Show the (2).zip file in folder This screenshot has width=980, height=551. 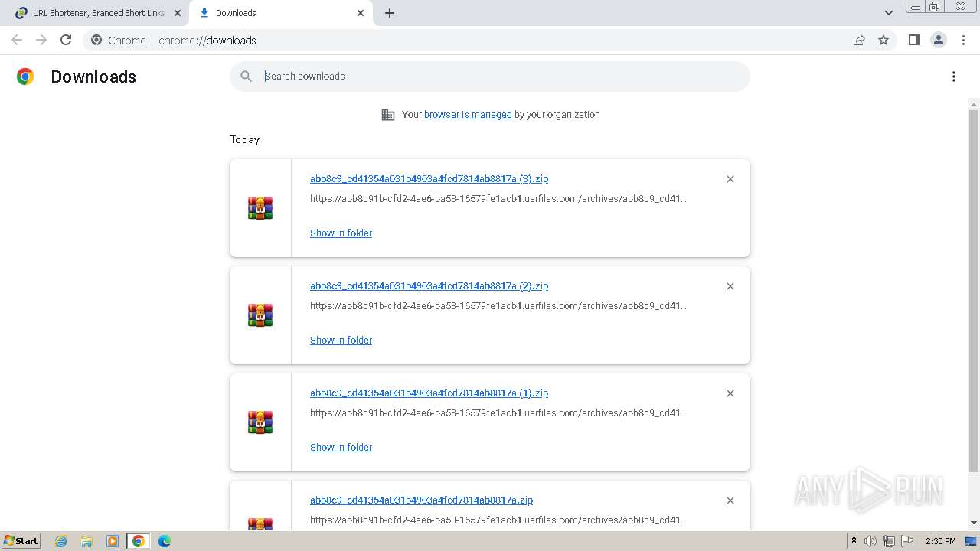pyautogui.click(x=341, y=341)
